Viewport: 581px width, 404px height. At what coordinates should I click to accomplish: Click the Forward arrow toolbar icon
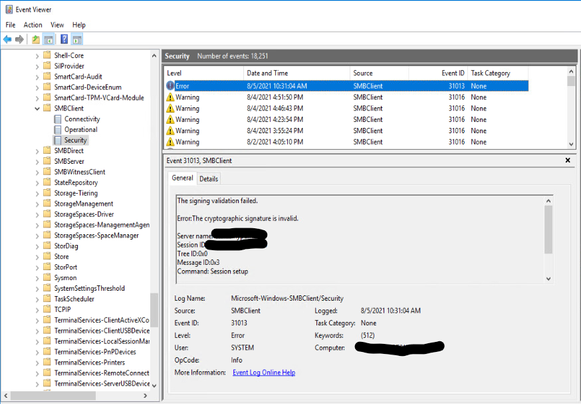pos(19,39)
